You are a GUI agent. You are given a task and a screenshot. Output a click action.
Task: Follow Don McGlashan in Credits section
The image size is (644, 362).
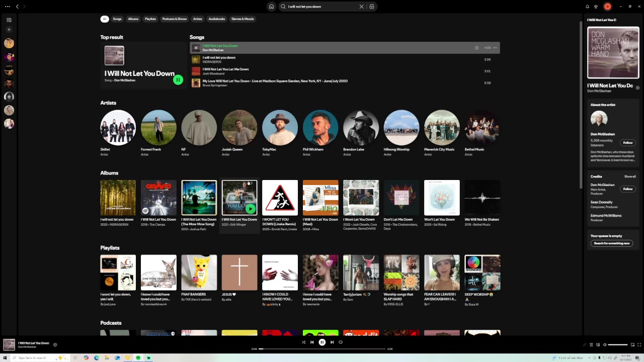(627, 189)
